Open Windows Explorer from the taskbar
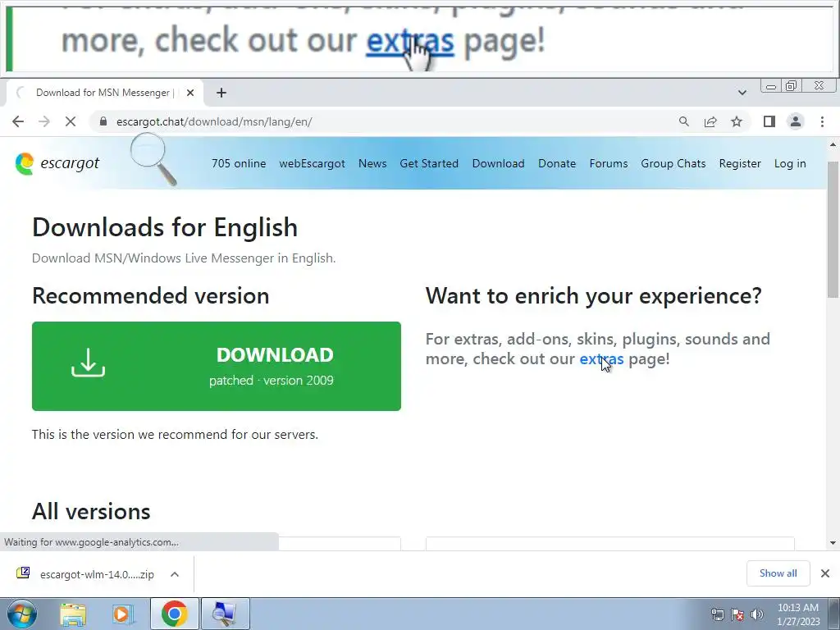 point(73,614)
